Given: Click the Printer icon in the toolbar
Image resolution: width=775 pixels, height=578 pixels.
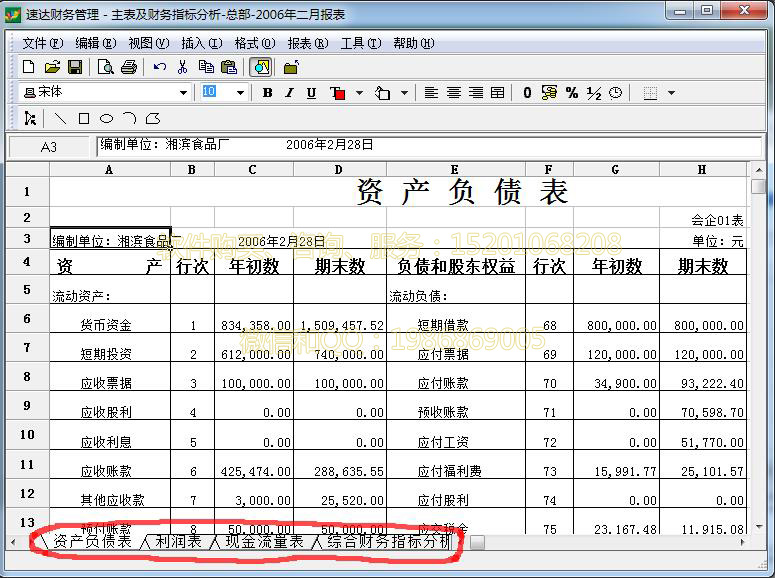Looking at the screenshot, I should [128, 67].
